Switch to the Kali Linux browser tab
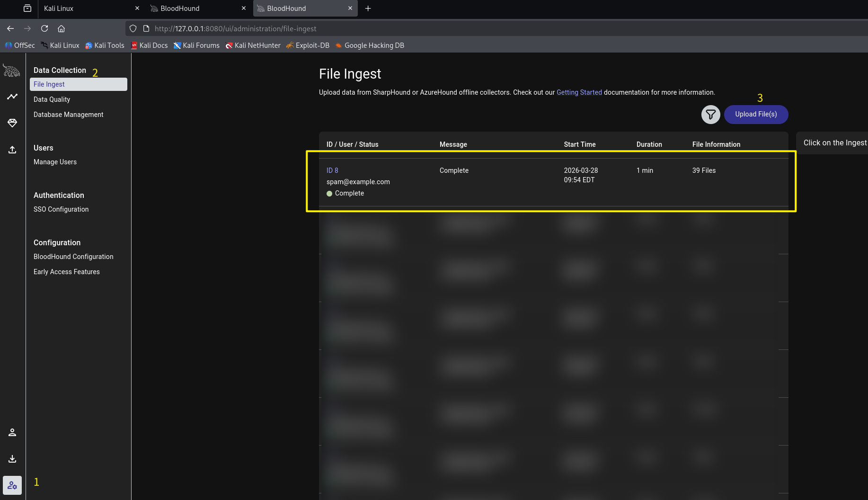Viewport: 868px width, 500px height. coord(90,9)
